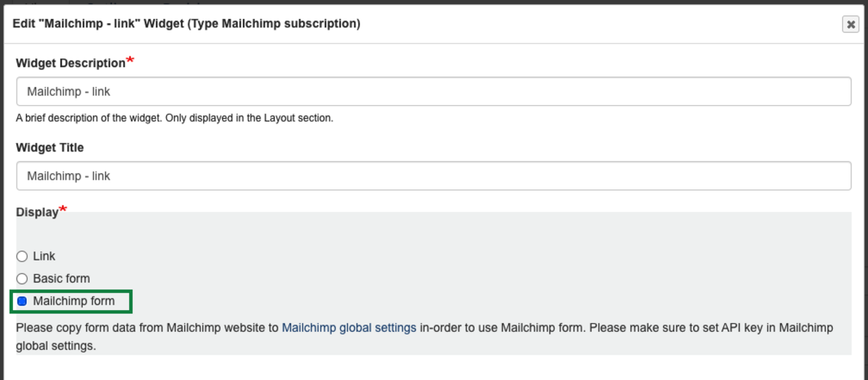Click the Widget Title label
This screenshot has height=380, width=868.
50,147
